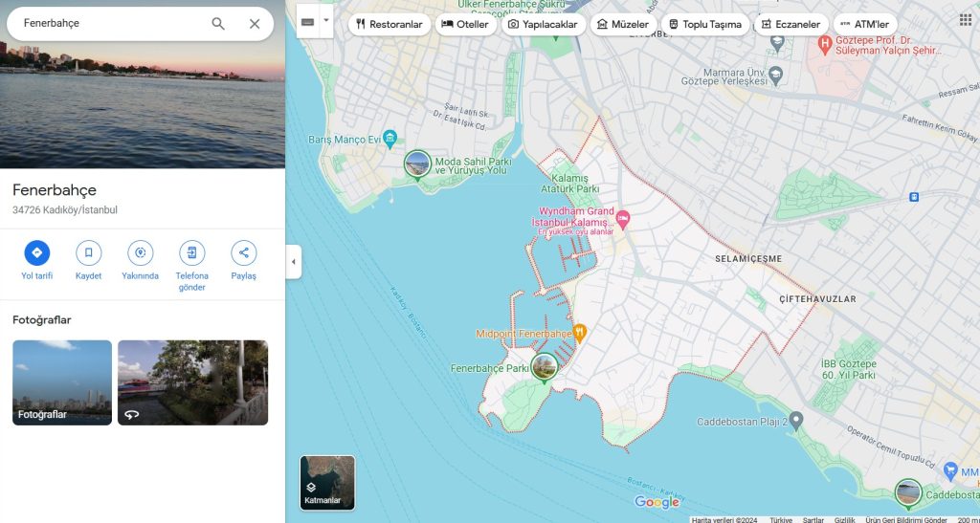Click İBB Göztepe 60. Yıl Parkı label
Screen dimensions: 980x523
coord(849,369)
